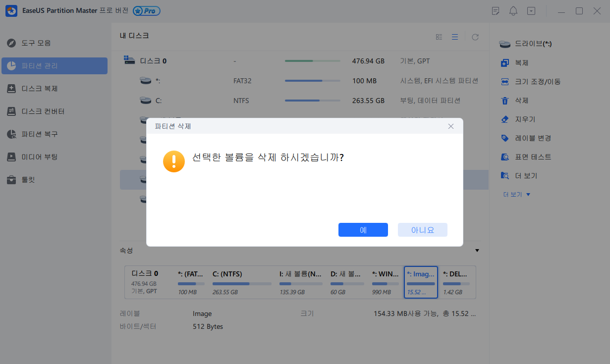Expand the 더 보기 dropdown in the right panel
Image resolution: width=610 pixels, height=364 pixels.
(517, 194)
